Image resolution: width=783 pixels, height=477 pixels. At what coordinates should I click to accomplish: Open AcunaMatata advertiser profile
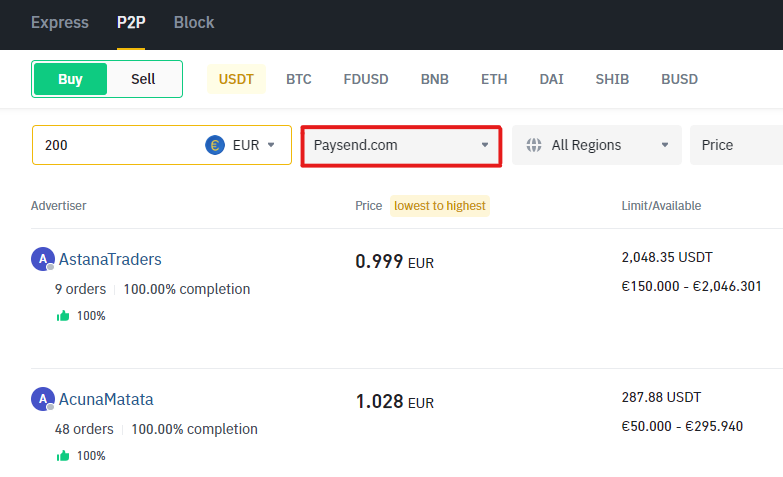point(106,399)
